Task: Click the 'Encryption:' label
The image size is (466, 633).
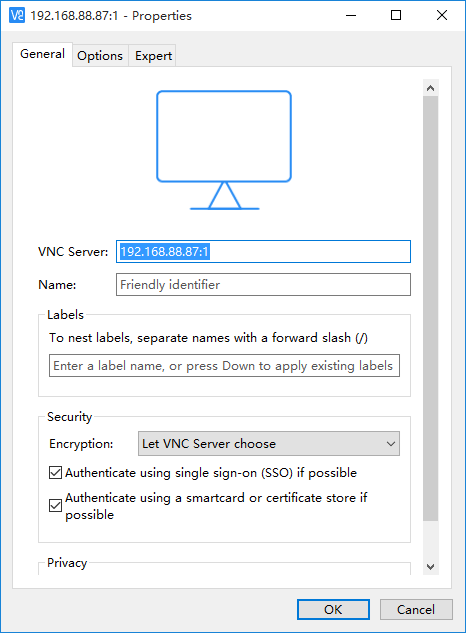Action: [81, 444]
